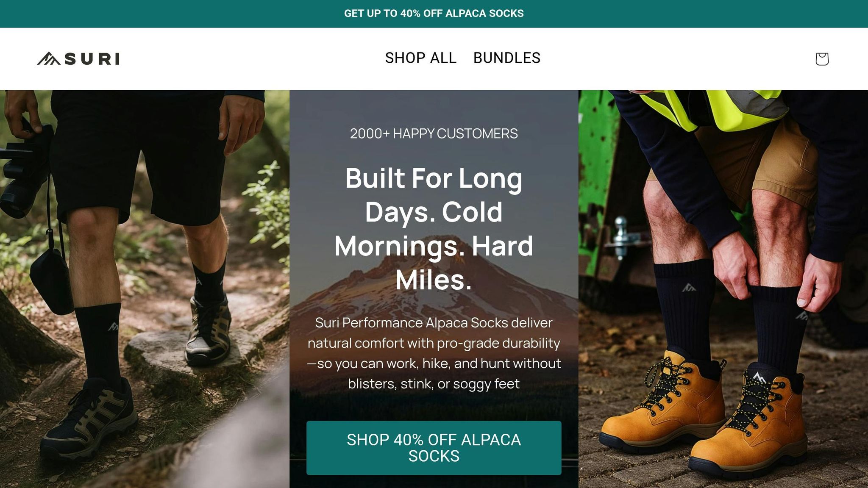868x488 pixels.
Task: Click the GET UP TO 40% OFF announcement
Action: coord(434,14)
